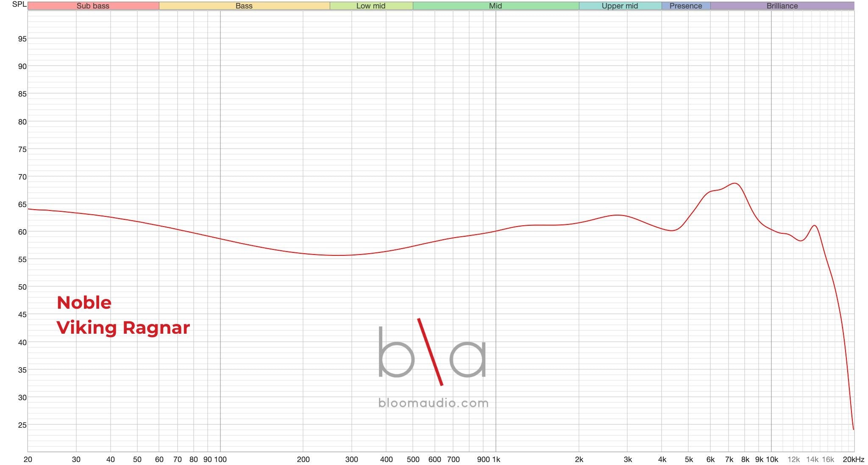Select the 14k frequency tick label

coord(812,459)
